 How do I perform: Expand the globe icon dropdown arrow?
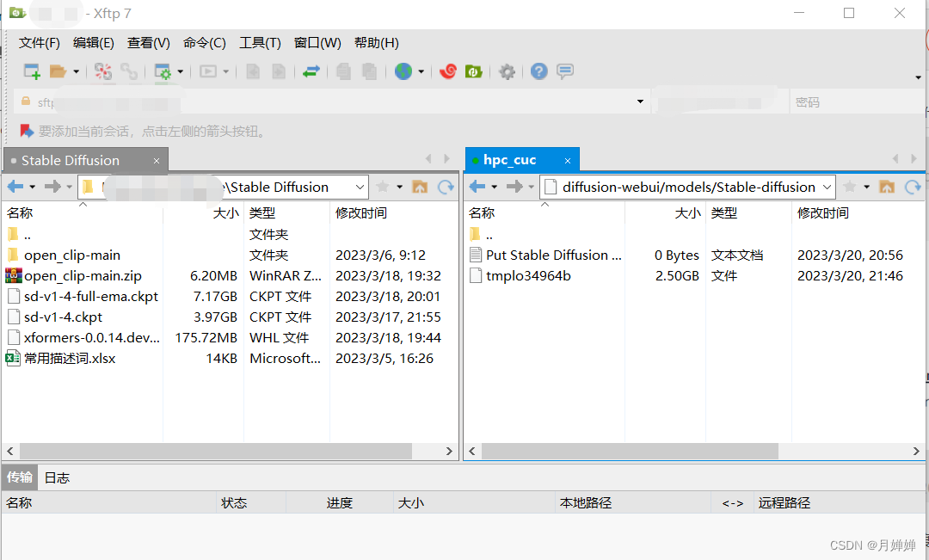coord(421,71)
